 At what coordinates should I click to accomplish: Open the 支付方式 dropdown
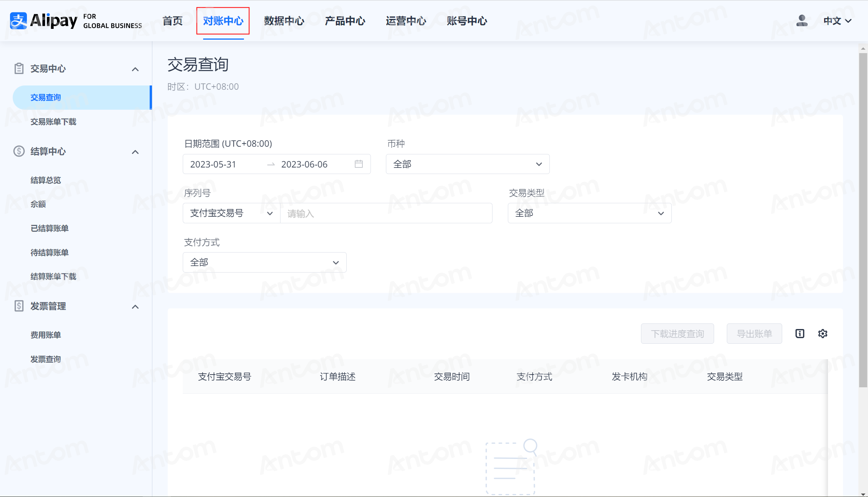(x=264, y=262)
